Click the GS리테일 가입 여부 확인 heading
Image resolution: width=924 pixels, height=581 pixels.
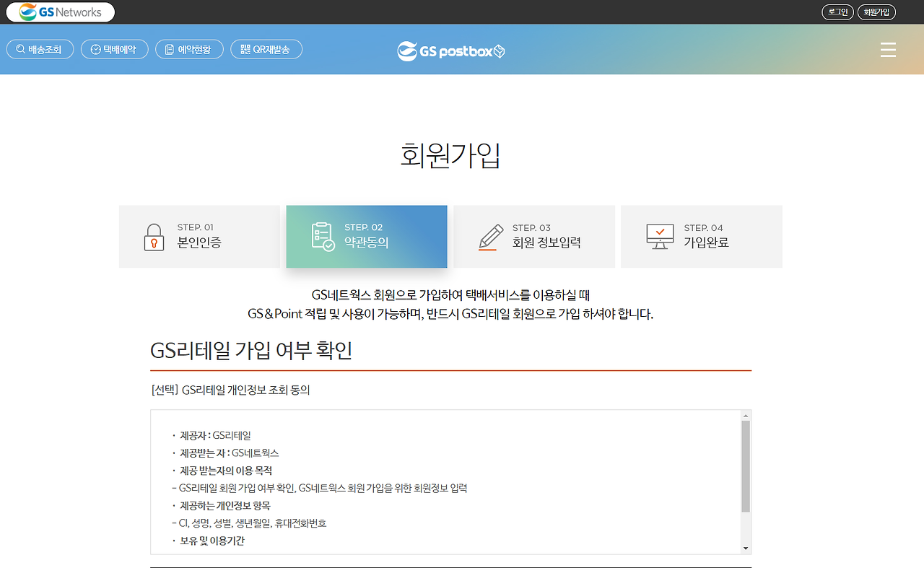[x=251, y=351]
